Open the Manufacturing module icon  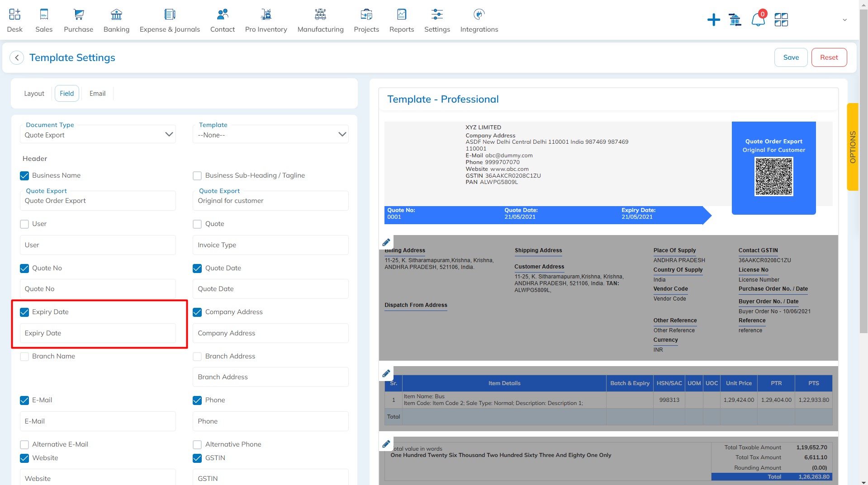(x=320, y=14)
